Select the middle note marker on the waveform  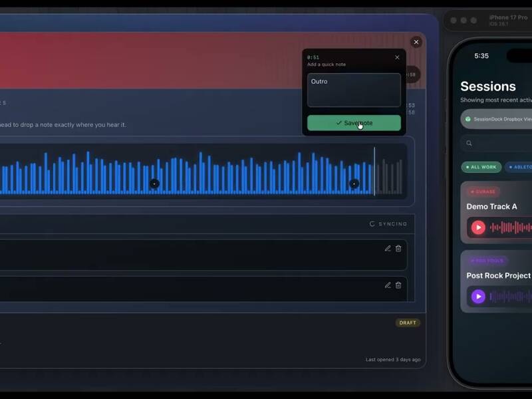click(154, 184)
